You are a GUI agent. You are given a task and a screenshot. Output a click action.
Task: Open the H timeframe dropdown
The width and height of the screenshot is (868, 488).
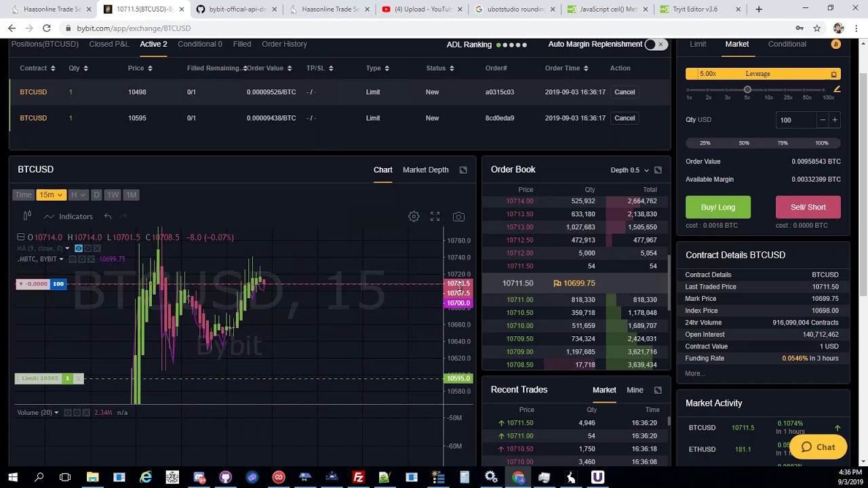pos(78,195)
